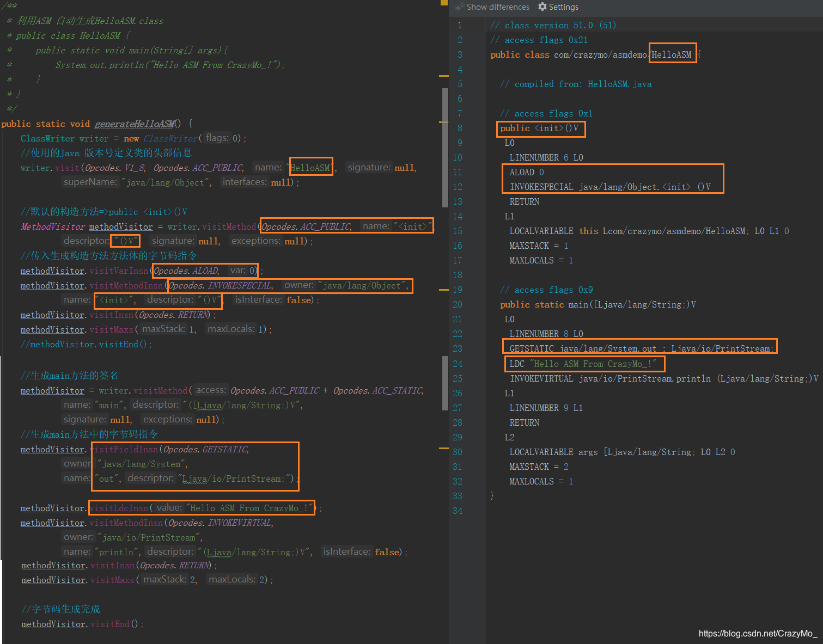Click the lower scrollbar thumb beside line 25
The width and height of the screenshot is (823, 644).
pyautogui.click(x=445, y=383)
